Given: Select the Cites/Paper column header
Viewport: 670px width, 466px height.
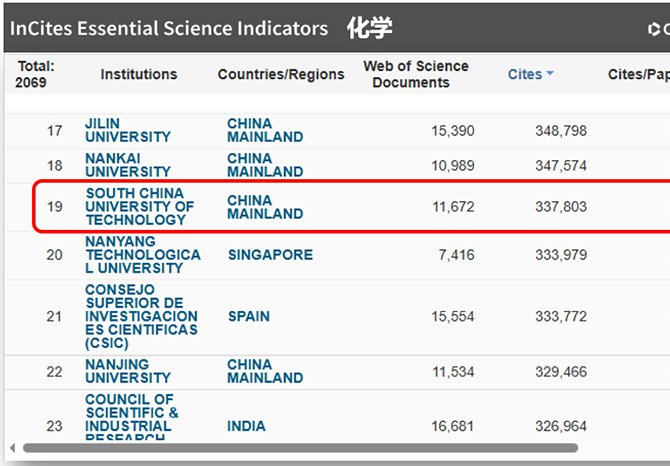Looking at the screenshot, I should tap(638, 75).
